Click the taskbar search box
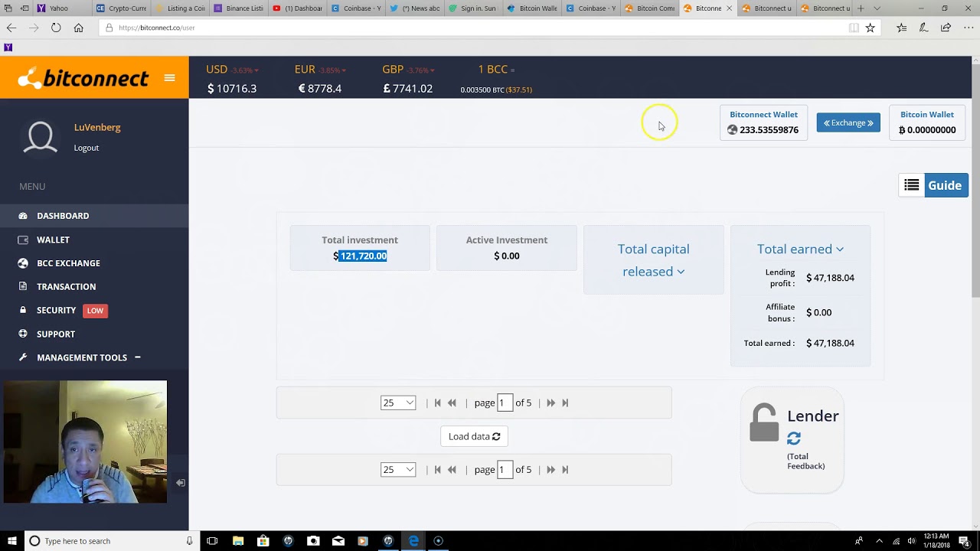 coord(112,541)
